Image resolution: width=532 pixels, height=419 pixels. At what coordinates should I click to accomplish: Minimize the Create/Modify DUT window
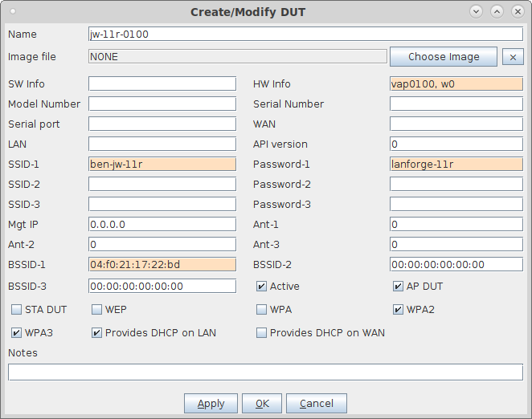pos(477,11)
